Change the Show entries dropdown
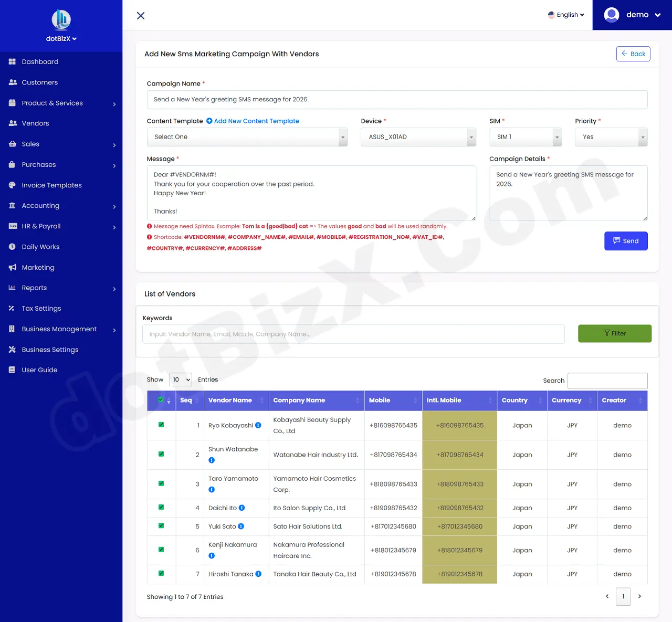The image size is (672, 622). [x=181, y=379]
